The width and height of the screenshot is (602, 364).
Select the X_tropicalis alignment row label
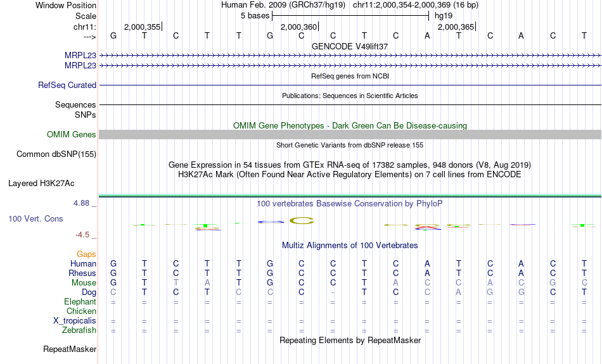[x=75, y=321]
